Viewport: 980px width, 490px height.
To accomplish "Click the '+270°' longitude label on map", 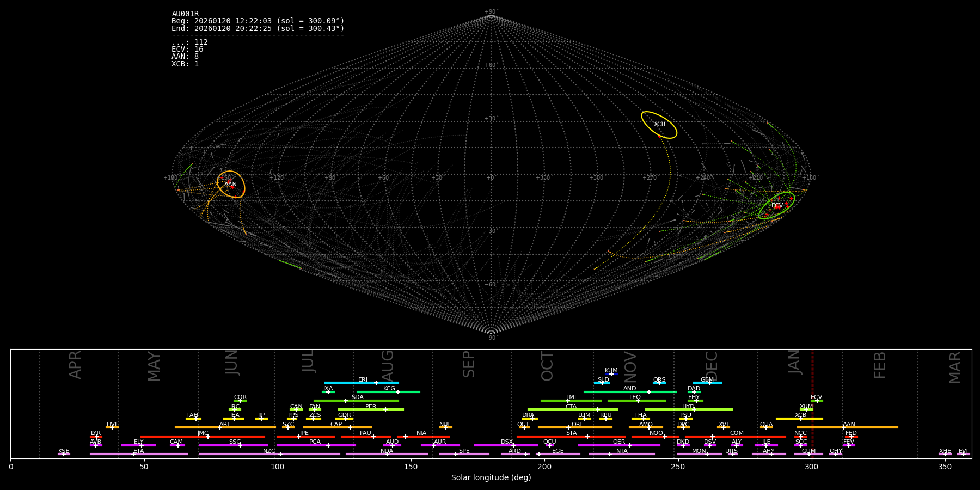I will point(650,177).
